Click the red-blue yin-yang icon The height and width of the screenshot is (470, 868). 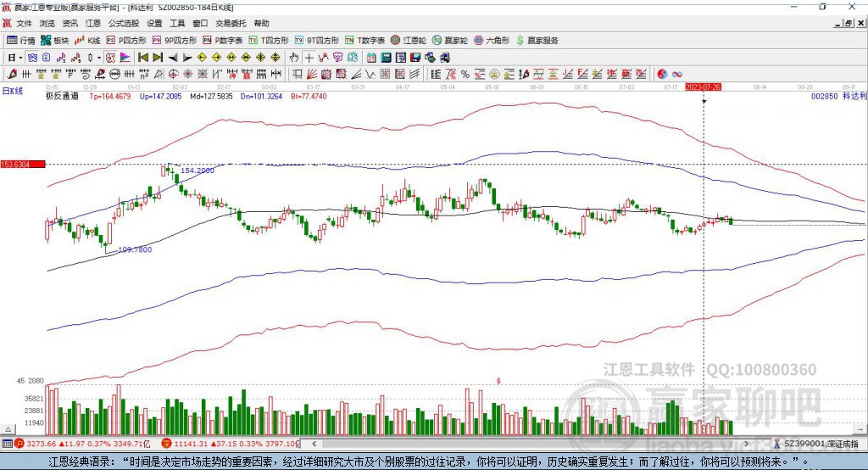tap(662, 74)
